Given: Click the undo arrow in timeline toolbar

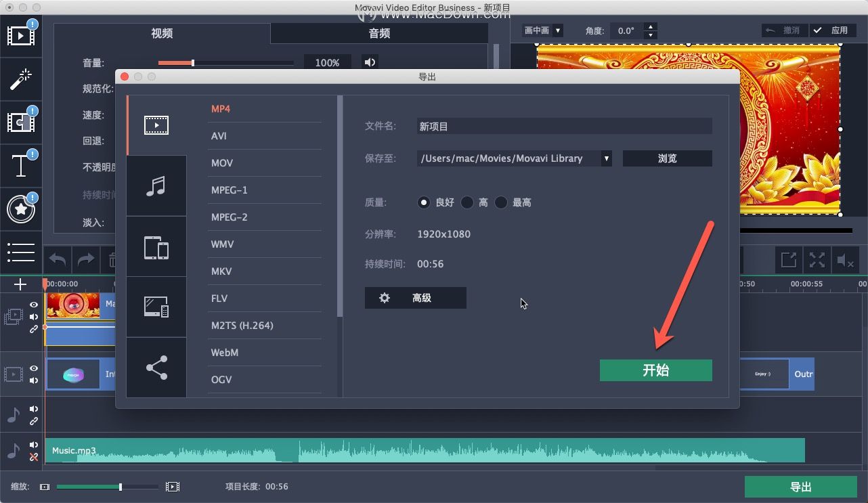Looking at the screenshot, I should 58,260.
